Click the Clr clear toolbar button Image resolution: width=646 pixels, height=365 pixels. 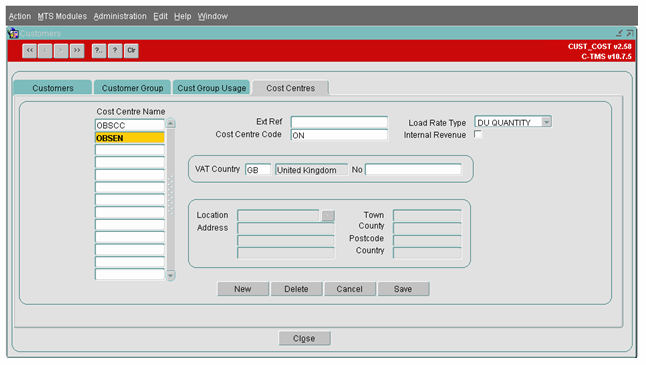click(131, 51)
